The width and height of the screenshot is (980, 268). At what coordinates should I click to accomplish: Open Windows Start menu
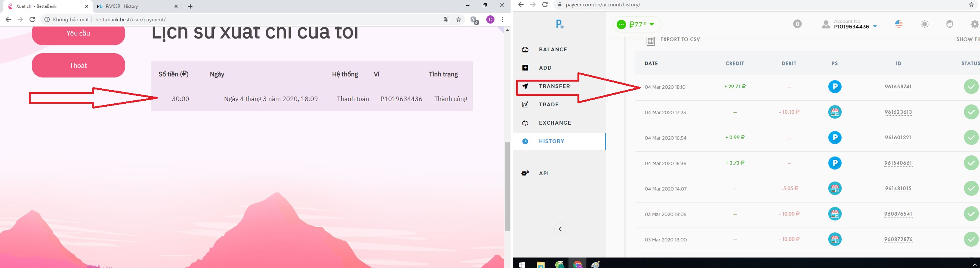coord(521,264)
